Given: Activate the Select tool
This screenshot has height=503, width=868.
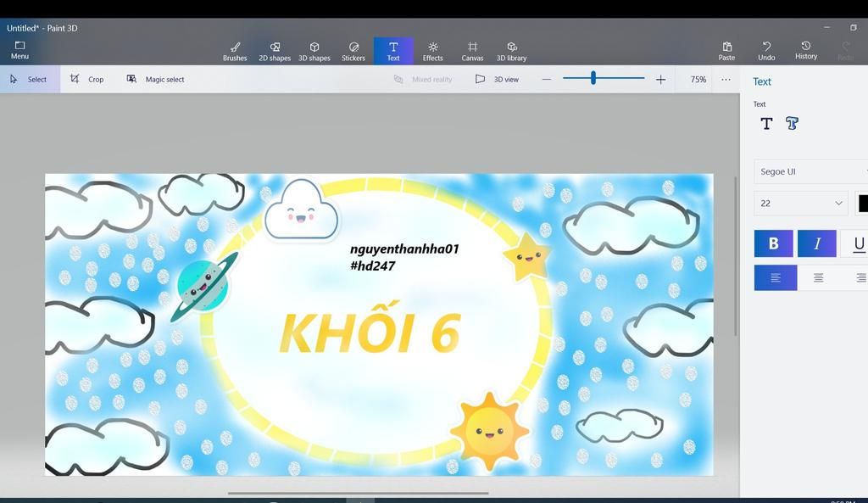Looking at the screenshot, I should tap(30, 79).
